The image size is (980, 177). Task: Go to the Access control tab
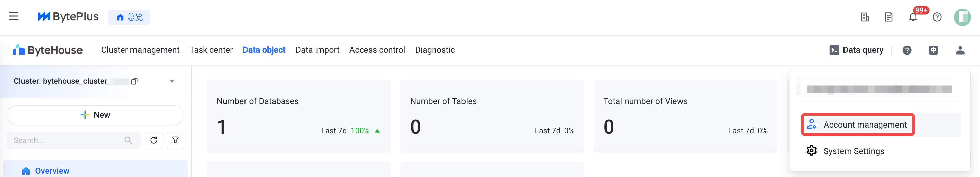coord(377,50)
